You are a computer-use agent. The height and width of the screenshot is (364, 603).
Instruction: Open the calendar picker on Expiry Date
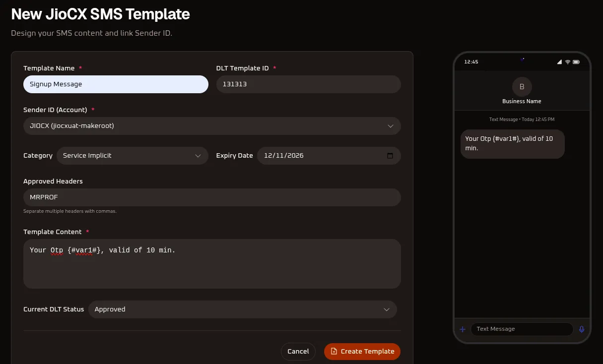(x=390, y=156)
